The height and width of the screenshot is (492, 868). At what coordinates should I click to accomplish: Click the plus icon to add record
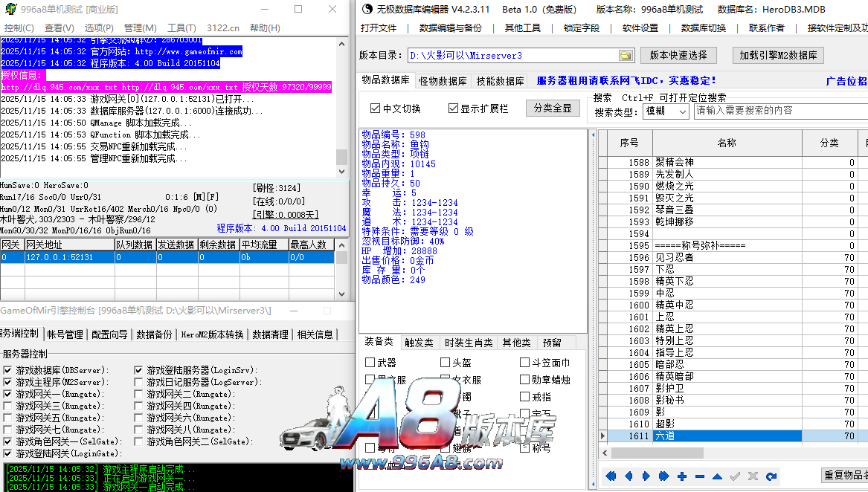(x=682, y=476)
